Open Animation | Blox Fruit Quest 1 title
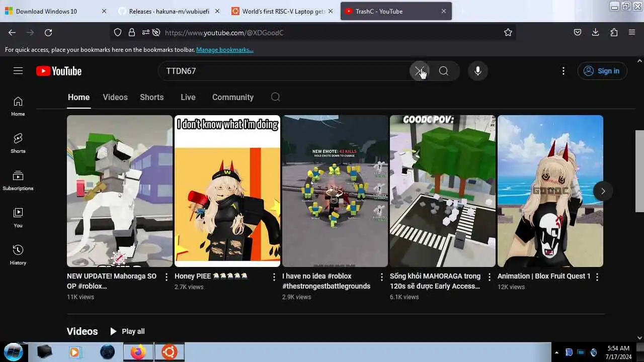This screenshot has height=362, width=644. click(x=544, y=276)
